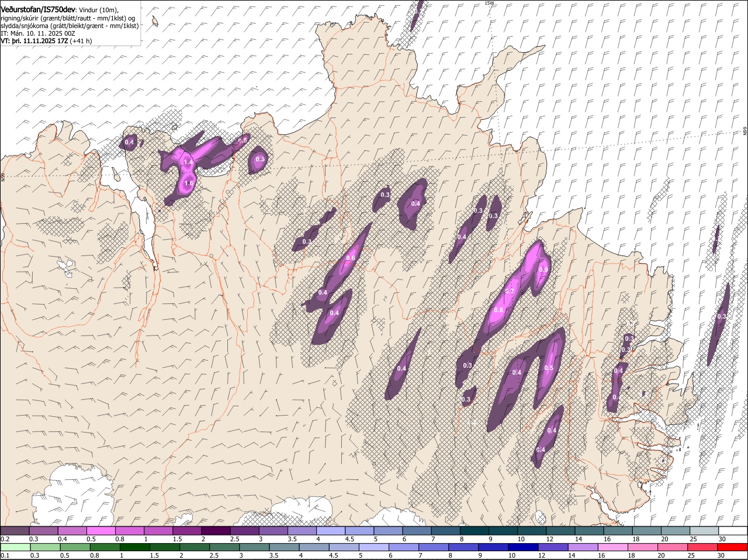
Task: Pick the snow-scale swatch between 0.2 and 0.3
Action: click(15, 530)
